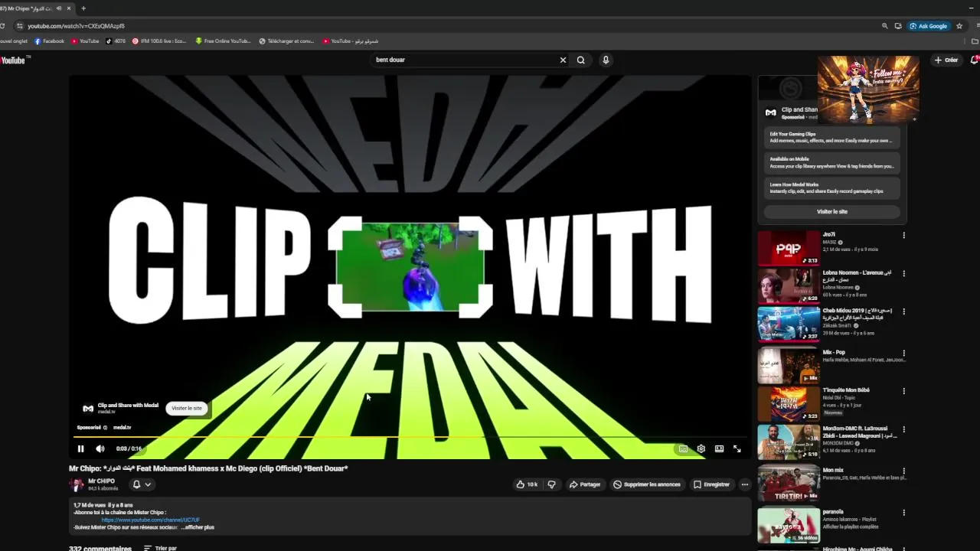Click the youtube.com/channel link in description
The height and width of the screenshot is (551, 980).
[150, 520]
